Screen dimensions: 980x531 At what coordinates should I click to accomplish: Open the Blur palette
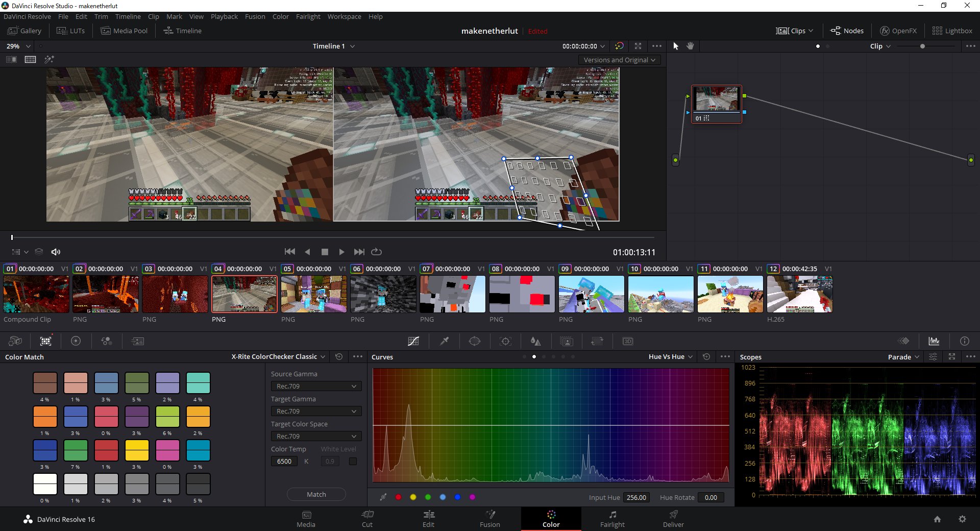(536, 341)
